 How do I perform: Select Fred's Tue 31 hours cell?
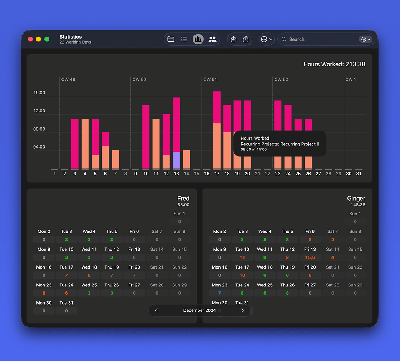tap(66, 311)
